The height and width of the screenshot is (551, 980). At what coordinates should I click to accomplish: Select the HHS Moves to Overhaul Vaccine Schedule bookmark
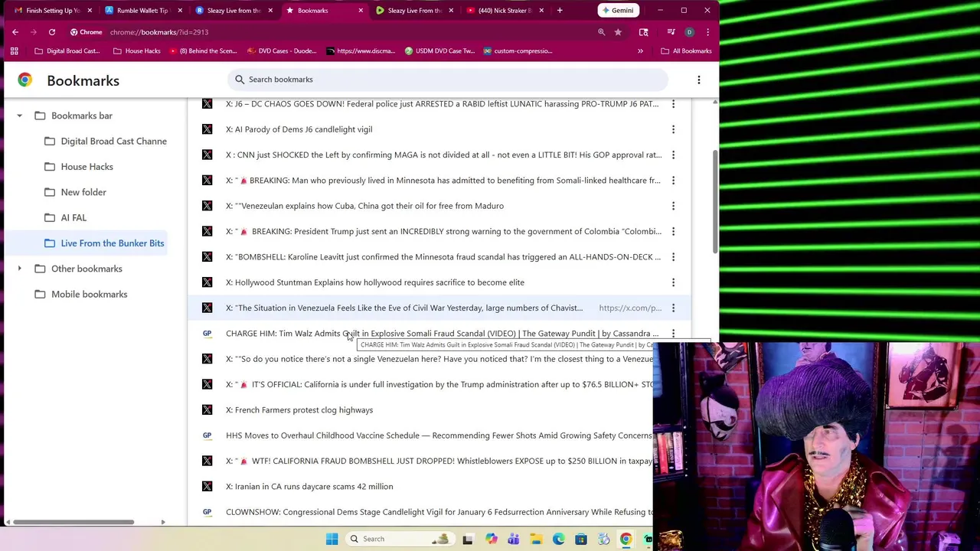click(x=439, y=435)
